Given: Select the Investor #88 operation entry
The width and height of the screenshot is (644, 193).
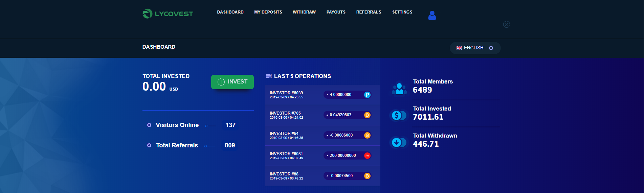Looking at the screenshot, I should [x=323, y=176].
